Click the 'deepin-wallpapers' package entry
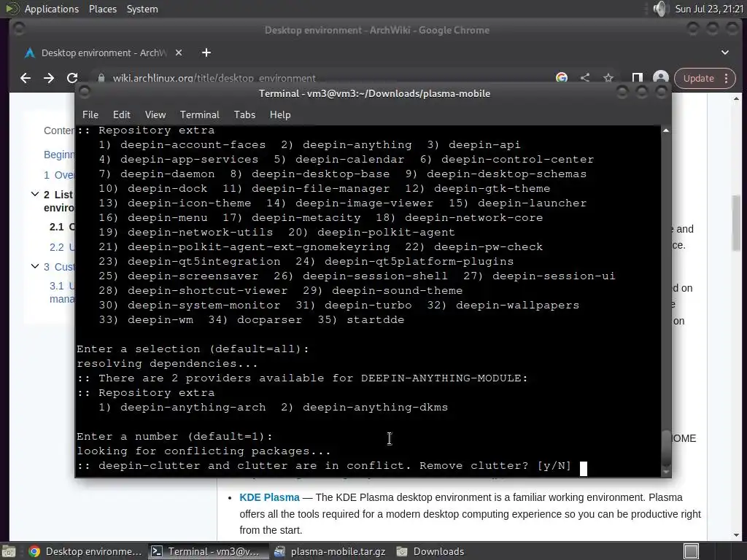 [517, 306]
